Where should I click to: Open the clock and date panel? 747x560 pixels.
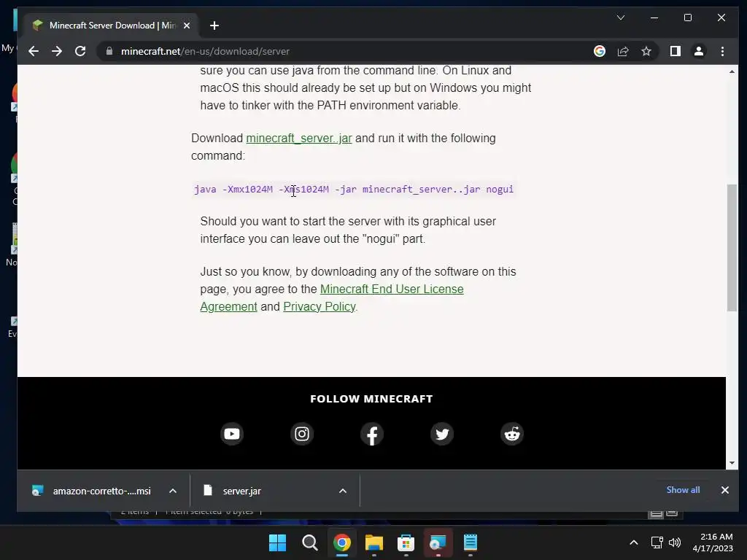[713, 542]
